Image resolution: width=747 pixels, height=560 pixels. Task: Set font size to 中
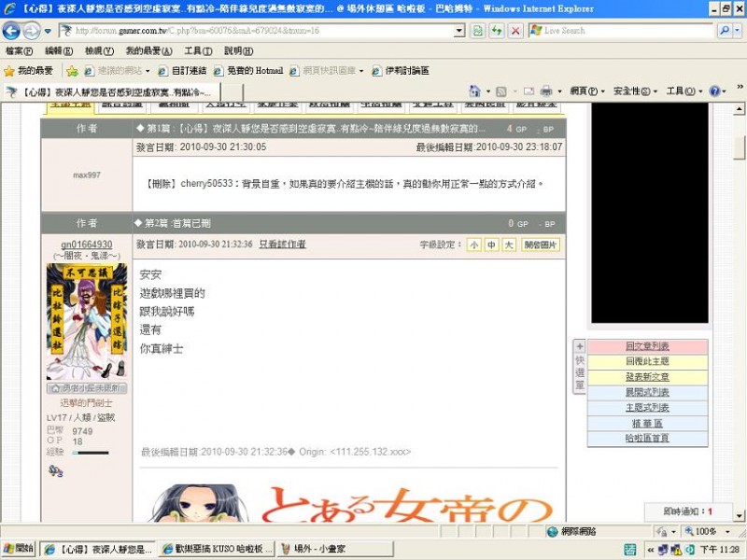[491, 245]
